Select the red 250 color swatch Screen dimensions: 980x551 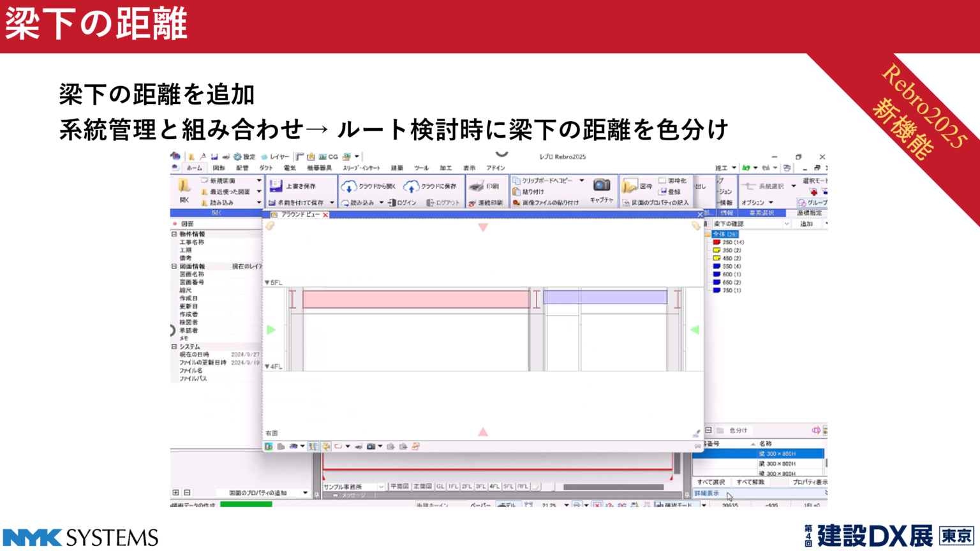coord(716,242)
